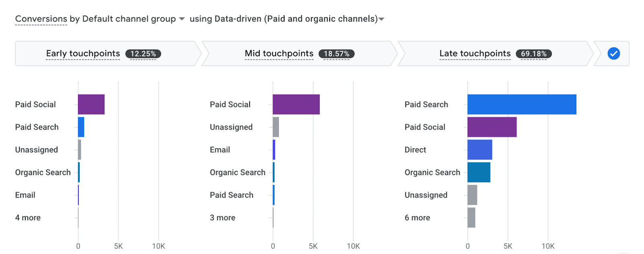Open the Default channel group dropdown arrow
The height and width of the screenshot is (254, 644).
coord(182,19)
